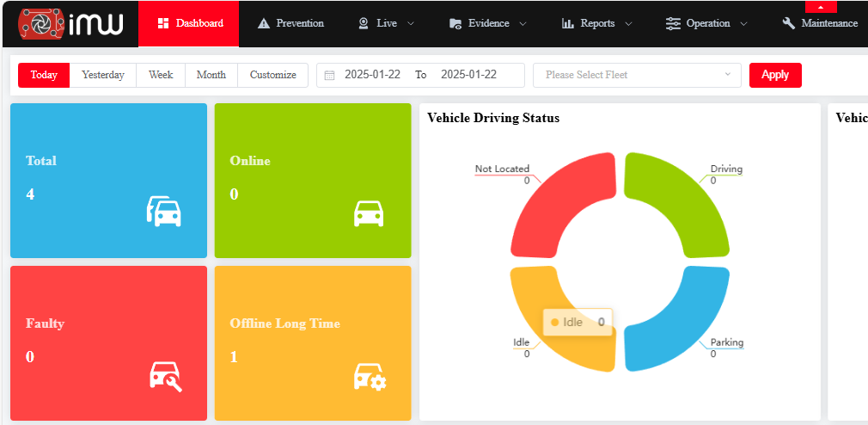Click the Offline Long Time gear-car icon
The height and width of the screenshot is (425, 868).
(370, 376)
